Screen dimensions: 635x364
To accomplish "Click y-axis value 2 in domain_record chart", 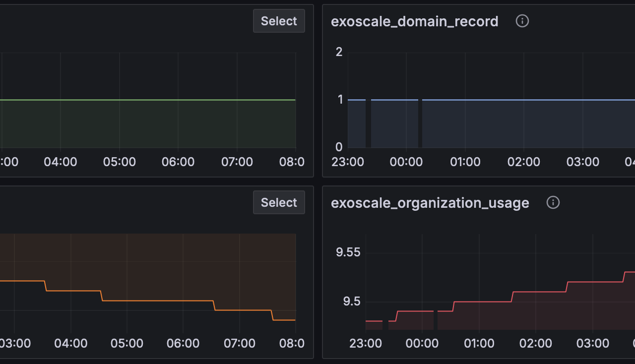I will coord(339,52).
